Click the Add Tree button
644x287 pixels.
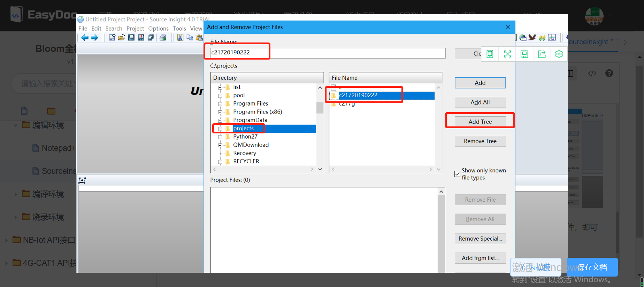(480, 122)
